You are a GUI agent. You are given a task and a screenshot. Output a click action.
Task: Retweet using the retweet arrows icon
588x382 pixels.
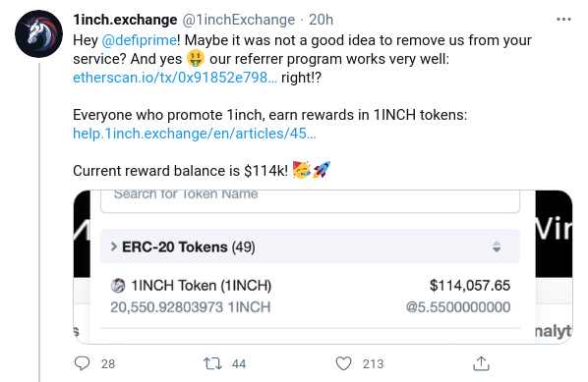pyautogui.click(x=212, y=363)
